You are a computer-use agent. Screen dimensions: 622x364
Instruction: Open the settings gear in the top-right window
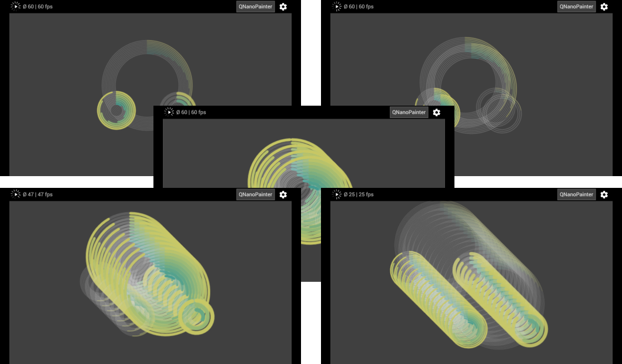pos(604,6)
